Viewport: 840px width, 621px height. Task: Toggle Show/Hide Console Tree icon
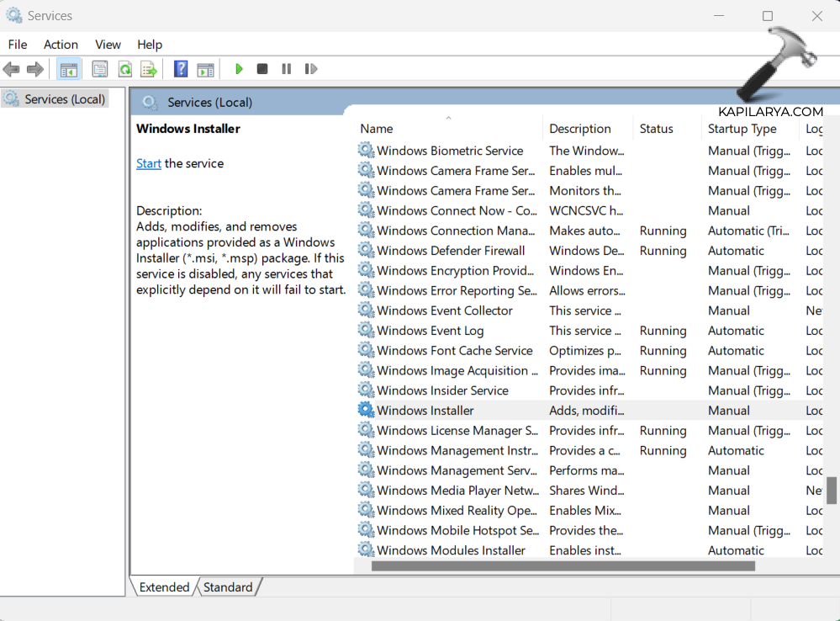[69, 69]
